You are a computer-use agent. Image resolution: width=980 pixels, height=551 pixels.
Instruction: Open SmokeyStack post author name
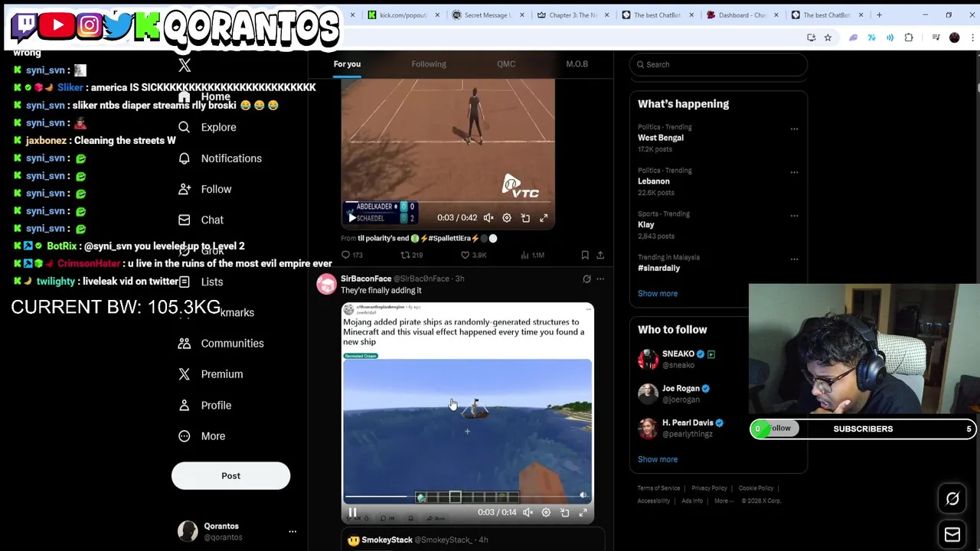coord(387,540)
